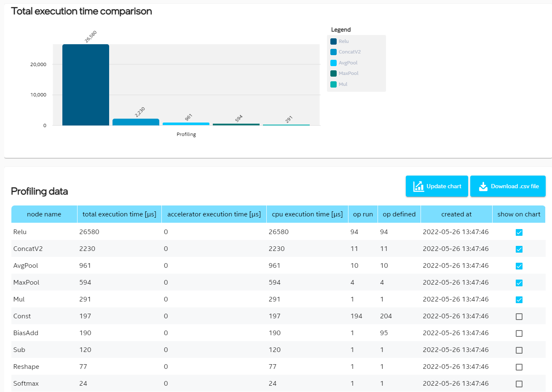Toggle Mul series via legend label
The image size is (552, 392).
pos(343,84)
